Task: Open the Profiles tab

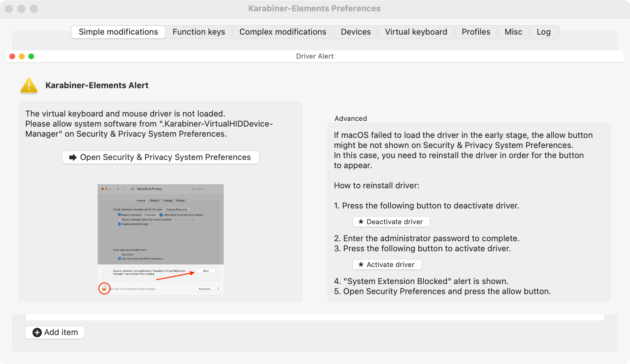Action: point(476,32)
